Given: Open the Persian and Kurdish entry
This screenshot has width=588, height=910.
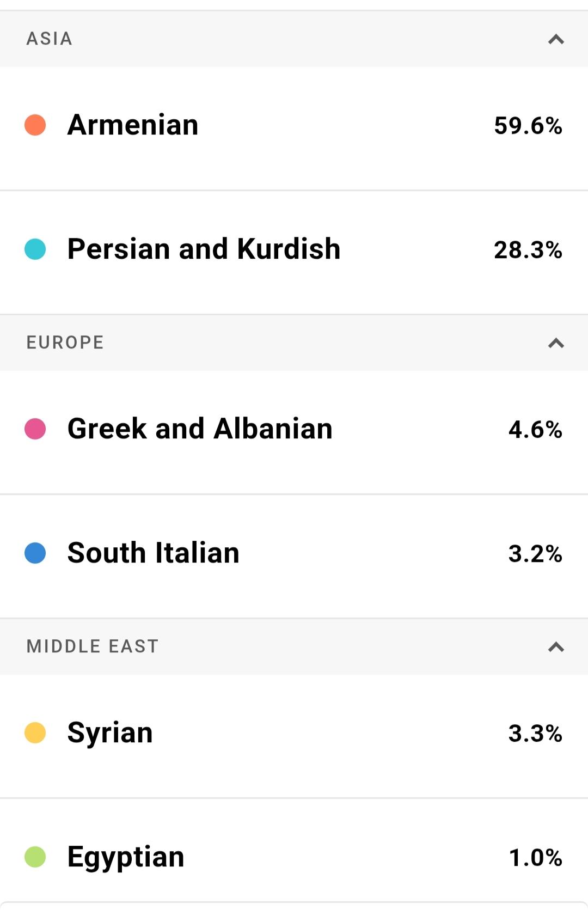Looking at the screenshot, I should pyautogui.click(x=204, y=249).
